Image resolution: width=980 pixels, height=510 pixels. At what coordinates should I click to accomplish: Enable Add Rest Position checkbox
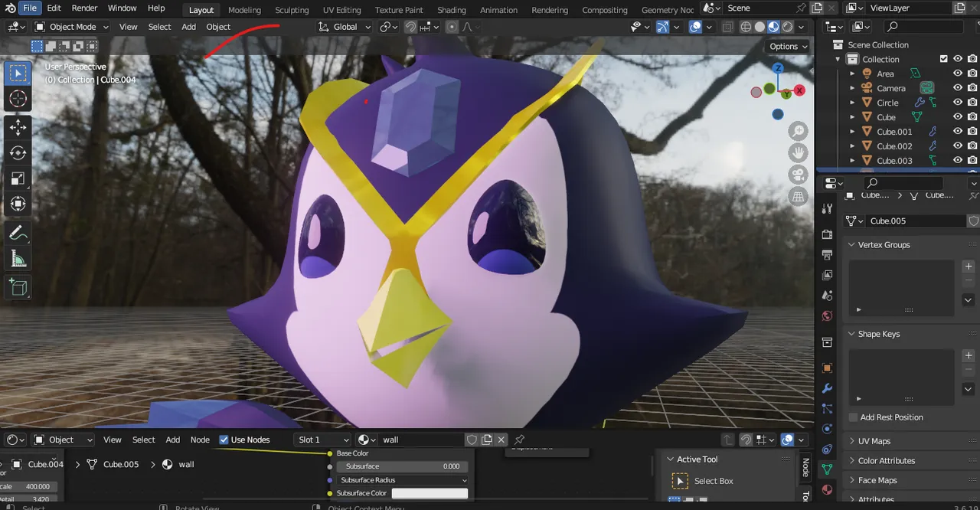[x=853, y=417]
